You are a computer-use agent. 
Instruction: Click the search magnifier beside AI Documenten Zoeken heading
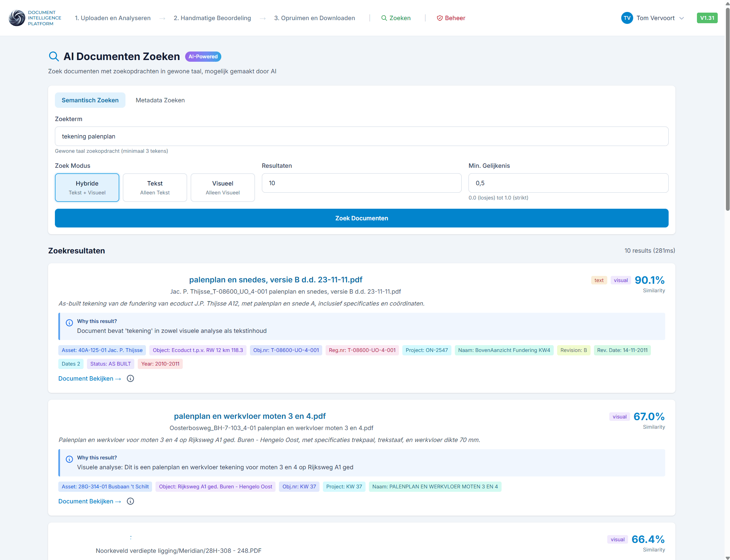pos(54,56)
